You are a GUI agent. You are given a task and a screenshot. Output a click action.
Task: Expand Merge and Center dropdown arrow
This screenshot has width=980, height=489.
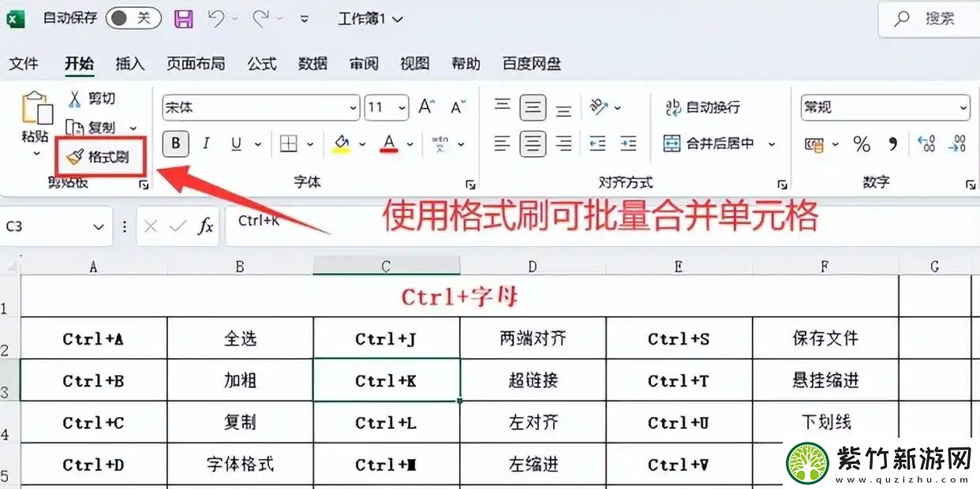pos(772,144)
